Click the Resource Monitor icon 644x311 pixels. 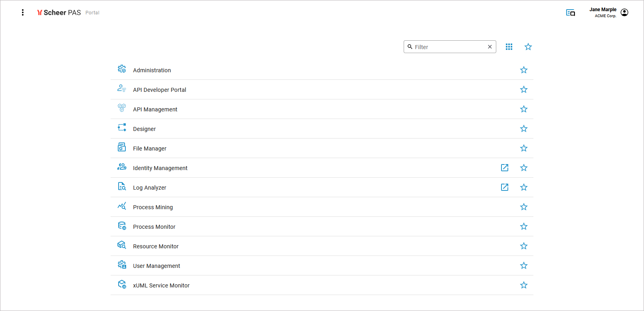[122, 245]
